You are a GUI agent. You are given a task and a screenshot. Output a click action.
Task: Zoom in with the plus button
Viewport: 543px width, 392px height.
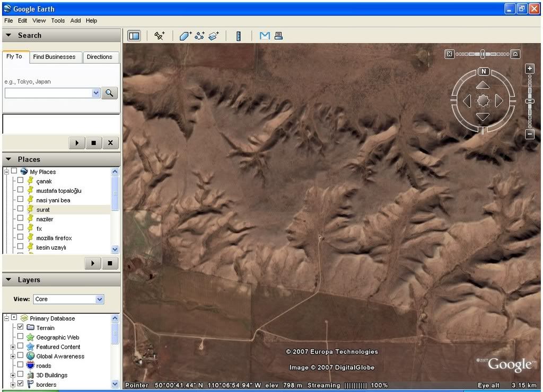530,68
